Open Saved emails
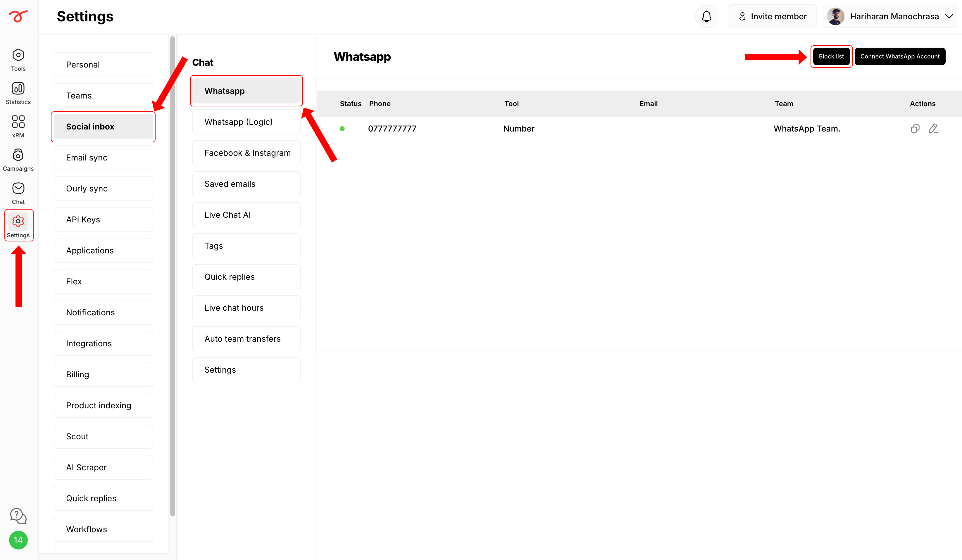Image resolution: width=962 pixels, height=560 pixels. (246, 184)
